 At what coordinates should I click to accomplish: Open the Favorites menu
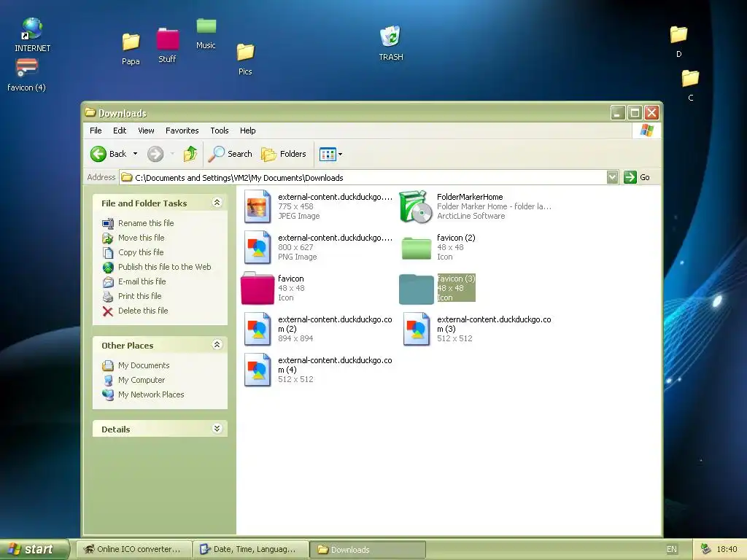[x=182, y=131]
